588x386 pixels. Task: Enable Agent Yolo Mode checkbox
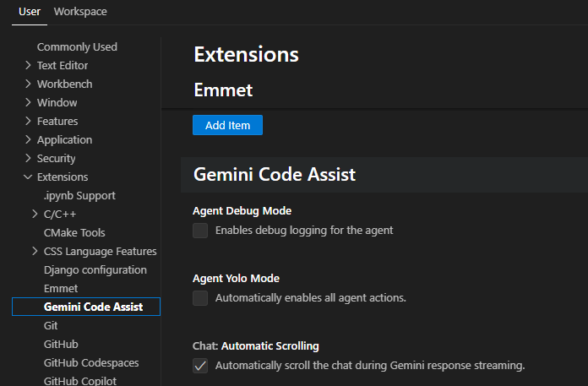click(200, 298)
